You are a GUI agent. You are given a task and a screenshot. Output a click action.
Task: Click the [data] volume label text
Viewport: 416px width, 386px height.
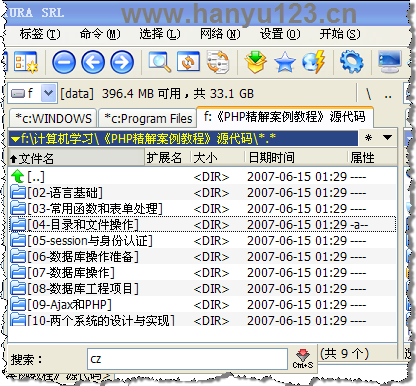click(77, 94)
